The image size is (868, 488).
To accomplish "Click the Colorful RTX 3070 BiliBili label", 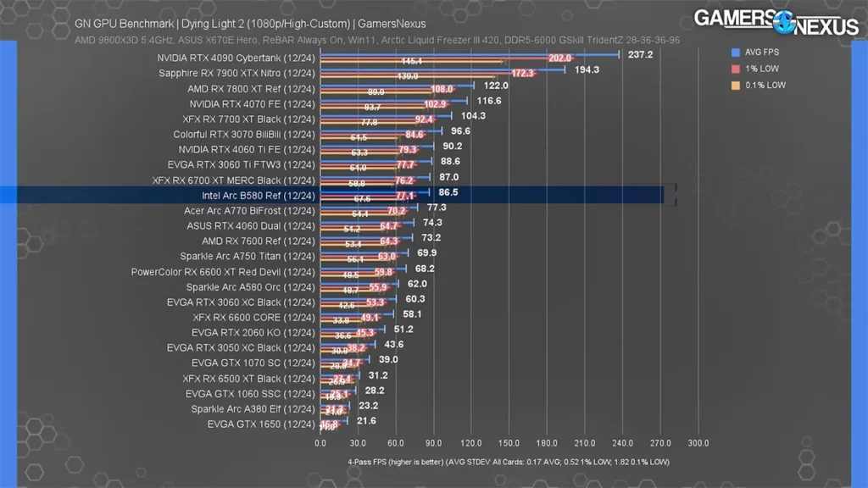I will coord(244,135).
